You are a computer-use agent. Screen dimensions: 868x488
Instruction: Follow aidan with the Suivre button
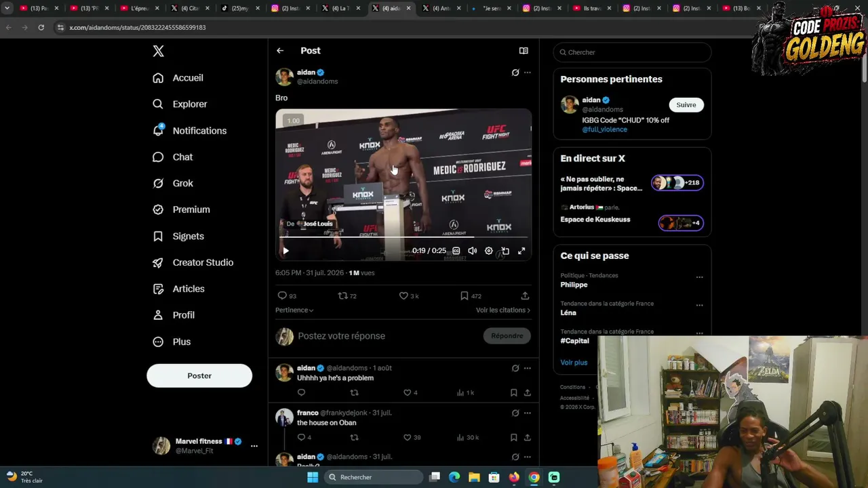tap(686, 105)
